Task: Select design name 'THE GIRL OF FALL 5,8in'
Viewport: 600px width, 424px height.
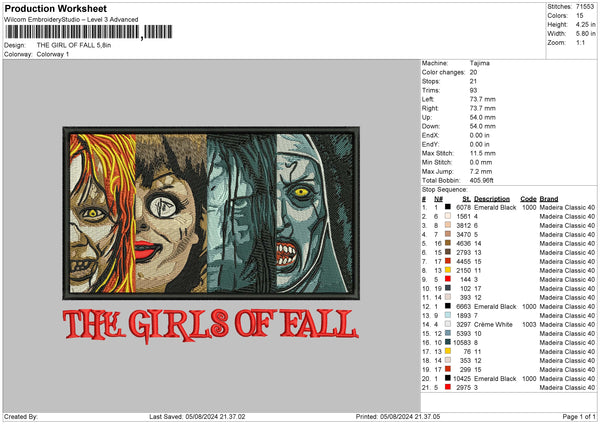Action: click(x=74, y=45)
